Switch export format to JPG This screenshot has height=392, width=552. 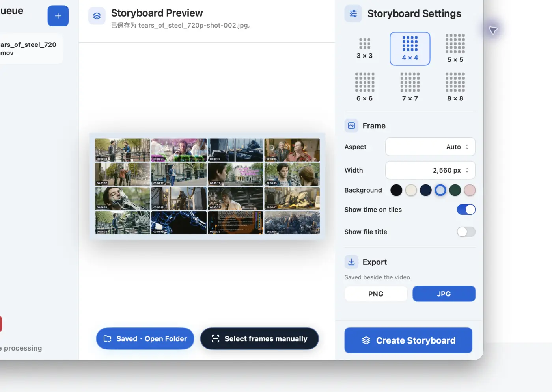coord(444,294)
